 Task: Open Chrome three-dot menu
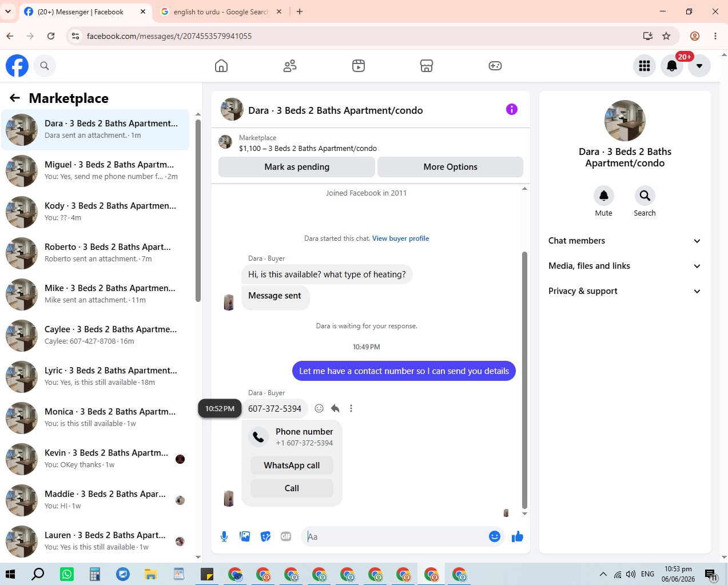pyautogui.click(x=715, y=36)
